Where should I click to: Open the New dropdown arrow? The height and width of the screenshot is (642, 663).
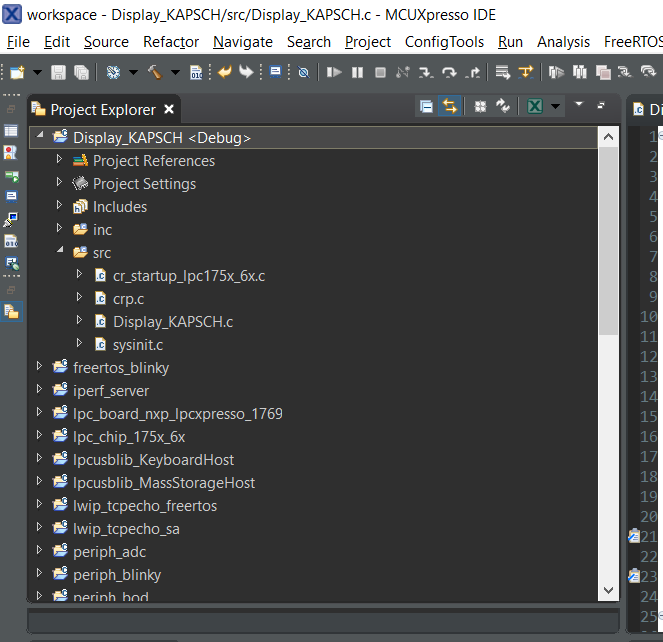point(38,73)
